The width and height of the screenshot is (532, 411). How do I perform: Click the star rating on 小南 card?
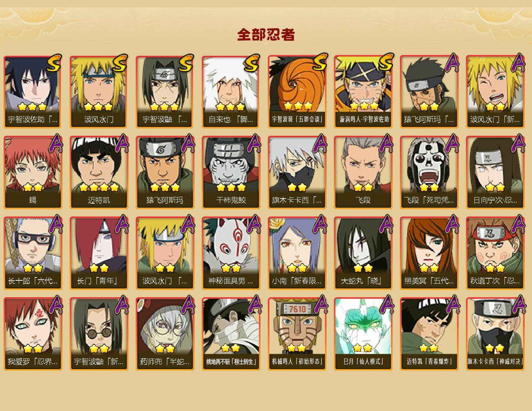297,268
